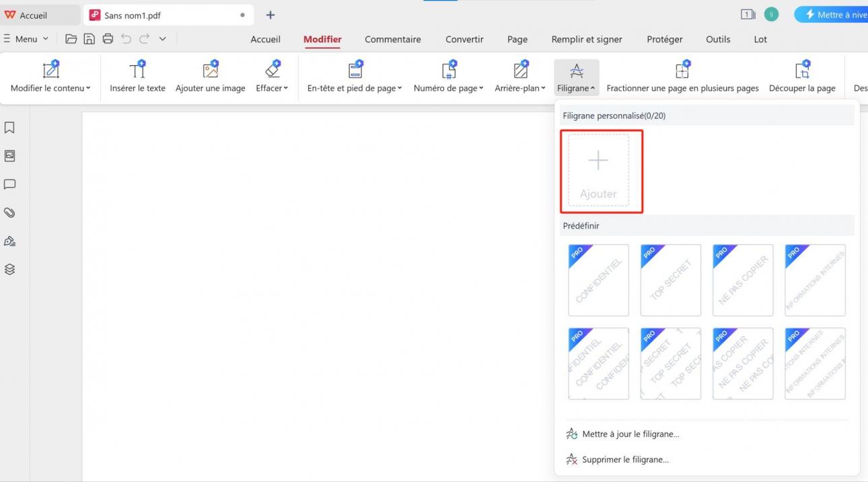Image resolution: width=868 pixels, height=482 pixels.
Task: Select the Insérer le texte tool
Action: coord(137,77)
